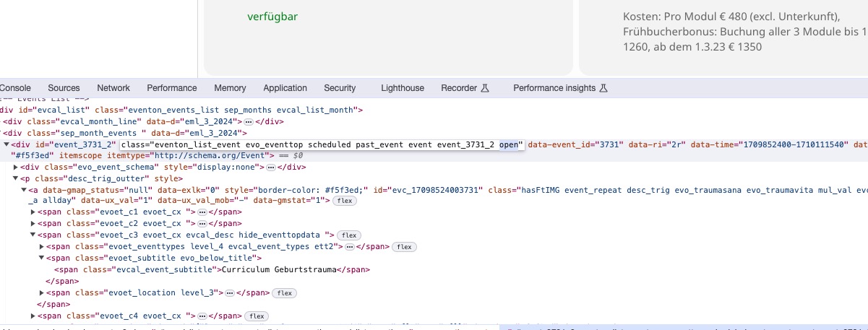The width and height of the screenshot is (868, 330).
Task: Edit the class attribute input field
Action: pyautogui.click(x=322, y=144)
